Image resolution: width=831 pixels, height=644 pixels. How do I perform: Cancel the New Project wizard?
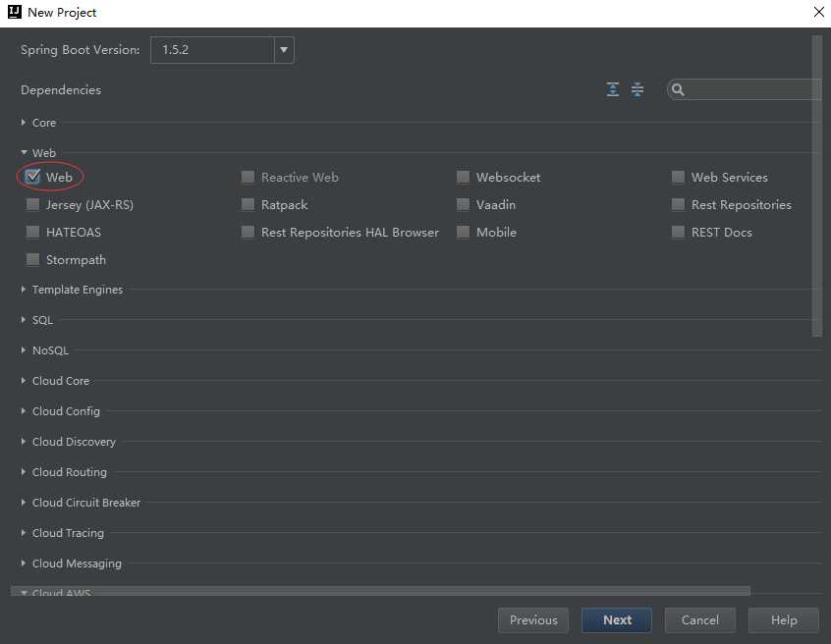click(x=700, y=620)
